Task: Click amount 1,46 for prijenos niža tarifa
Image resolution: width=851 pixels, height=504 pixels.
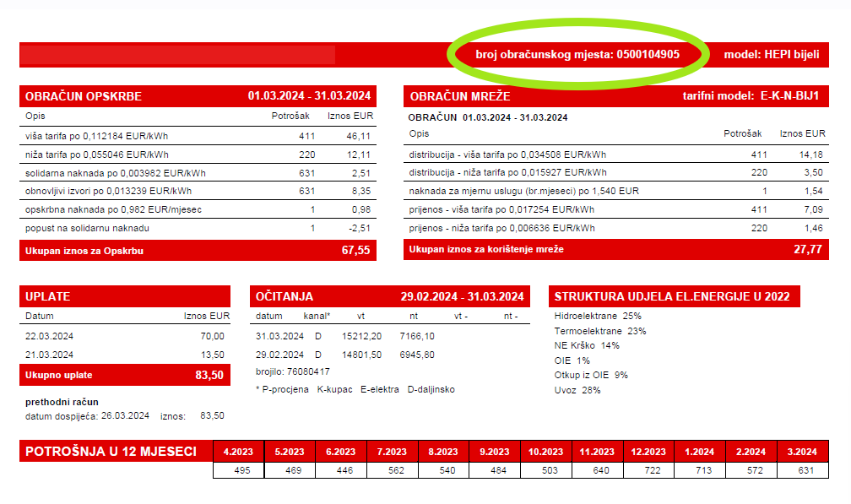Action: click(813, 228)
